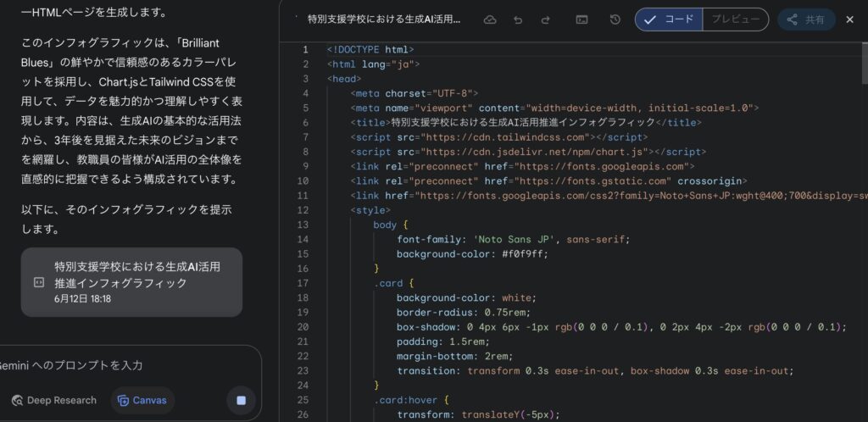Select line number 1 in the editor
This screenshot has width=868, height=422.
click(305, 50)
